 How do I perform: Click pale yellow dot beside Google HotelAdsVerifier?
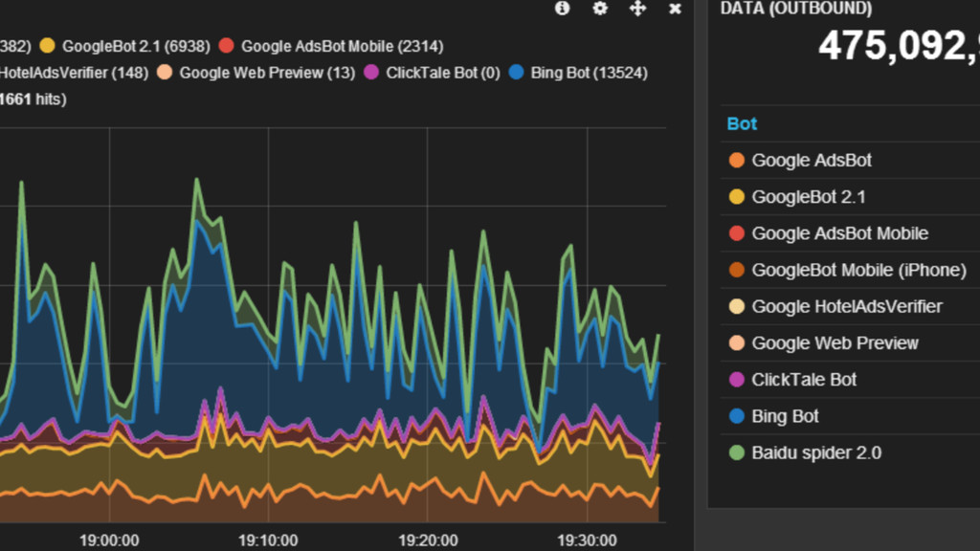[x=737, y=307]
